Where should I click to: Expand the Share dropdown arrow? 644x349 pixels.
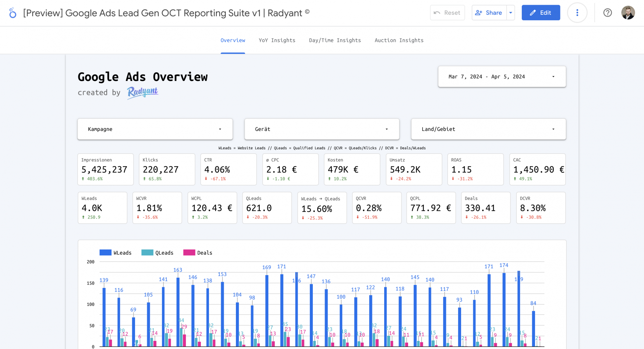point(510,13)
